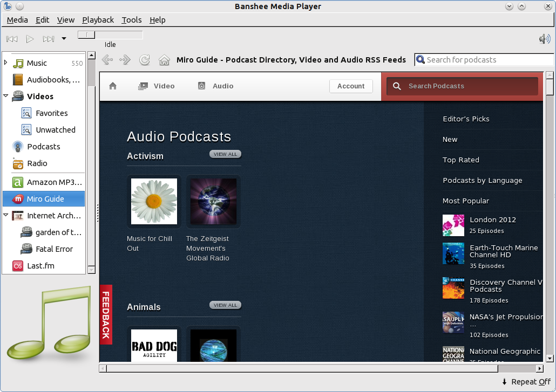This screenshot has height=392, width=556.
Task: Open the 'garden of t…' item icon
Action: [x=26, y=232]
